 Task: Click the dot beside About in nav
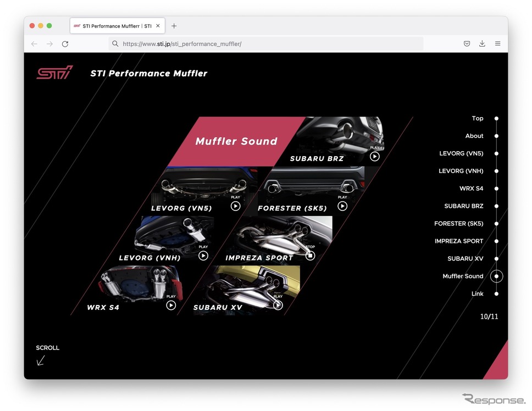click(496, 136)
